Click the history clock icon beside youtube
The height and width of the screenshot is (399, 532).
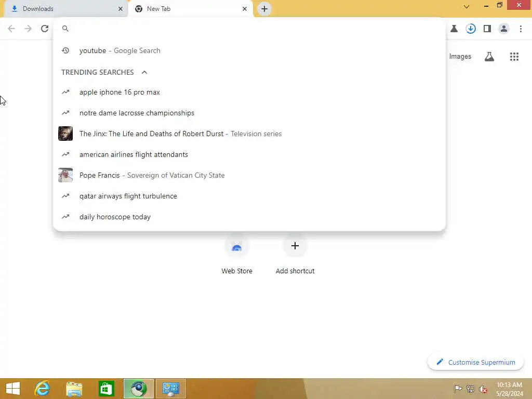tap(65, 50)
